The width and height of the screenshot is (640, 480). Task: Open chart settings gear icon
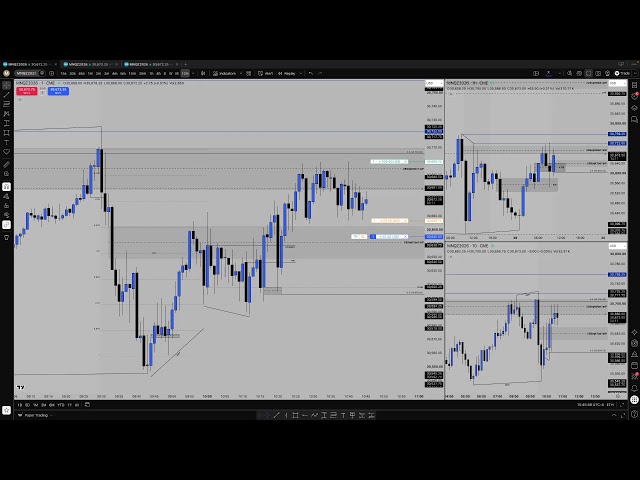579,73
